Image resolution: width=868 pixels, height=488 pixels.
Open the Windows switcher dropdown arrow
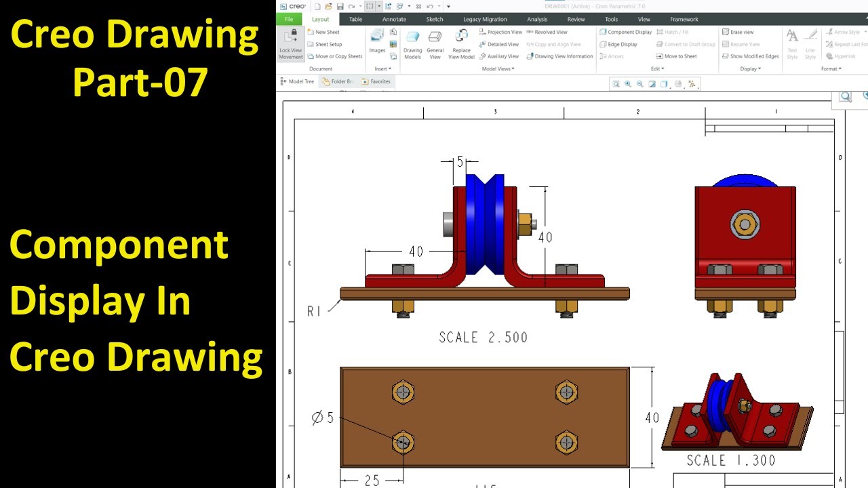[x=409, y=6]
